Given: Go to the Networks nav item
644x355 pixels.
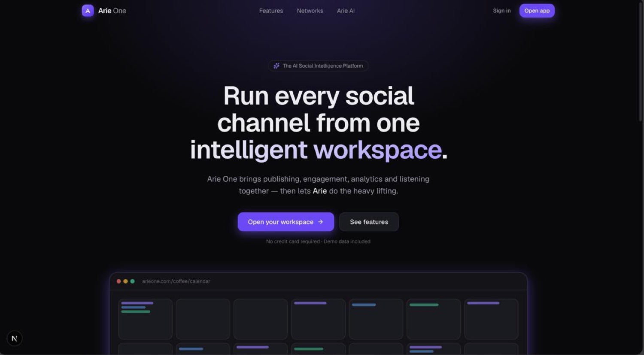Looking at the screenshot, I should point(310,11).
